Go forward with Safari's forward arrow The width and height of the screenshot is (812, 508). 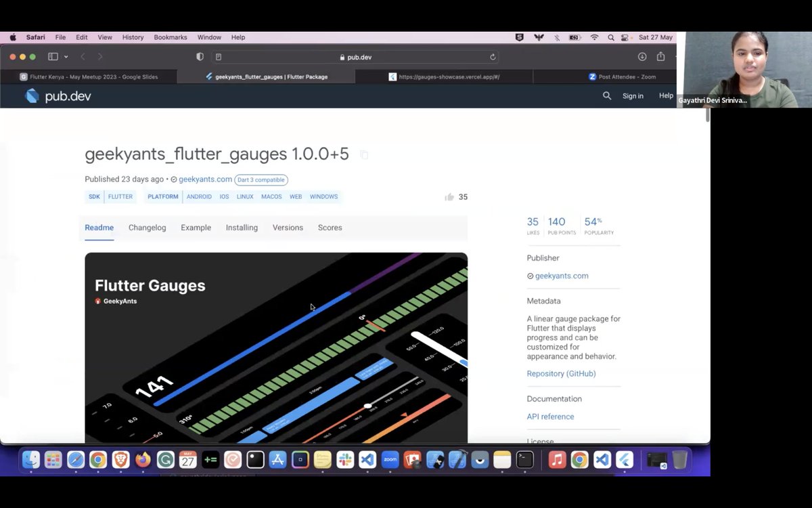100,57
